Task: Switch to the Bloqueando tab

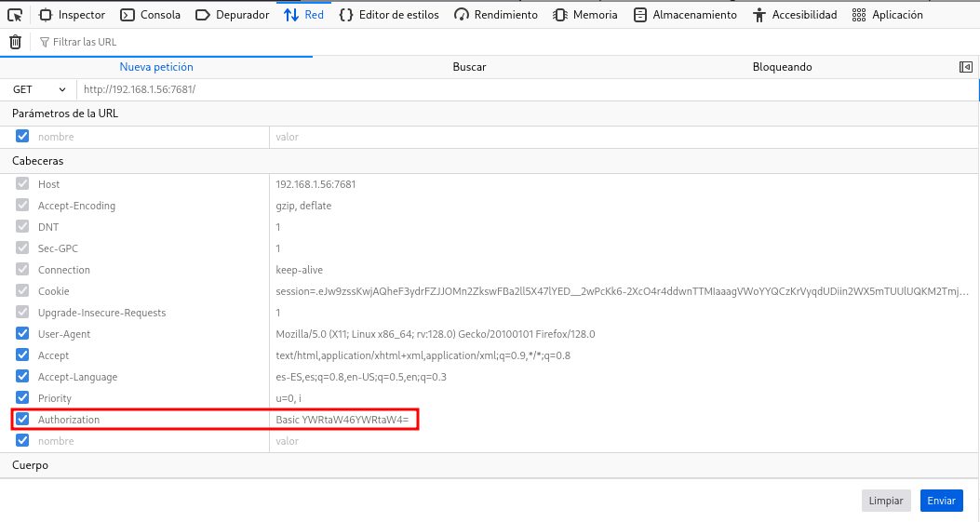Action: (782, 67)
